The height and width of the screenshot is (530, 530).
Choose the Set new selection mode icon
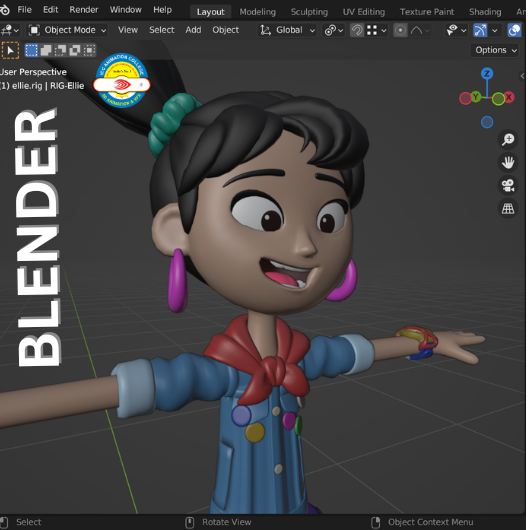pos(31,51)
